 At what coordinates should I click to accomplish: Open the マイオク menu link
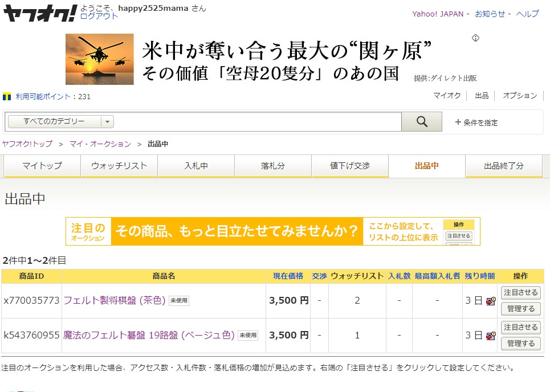(447, 95)
